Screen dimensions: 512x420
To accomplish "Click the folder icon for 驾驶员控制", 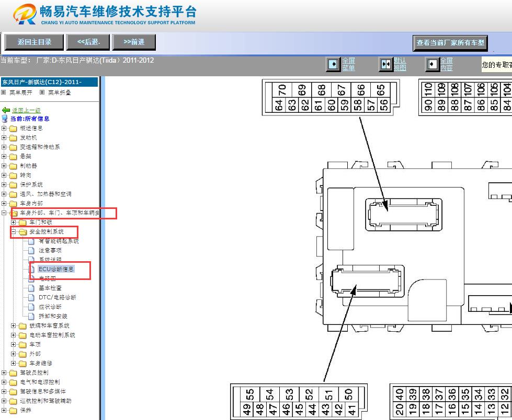I will coord(13,372).
